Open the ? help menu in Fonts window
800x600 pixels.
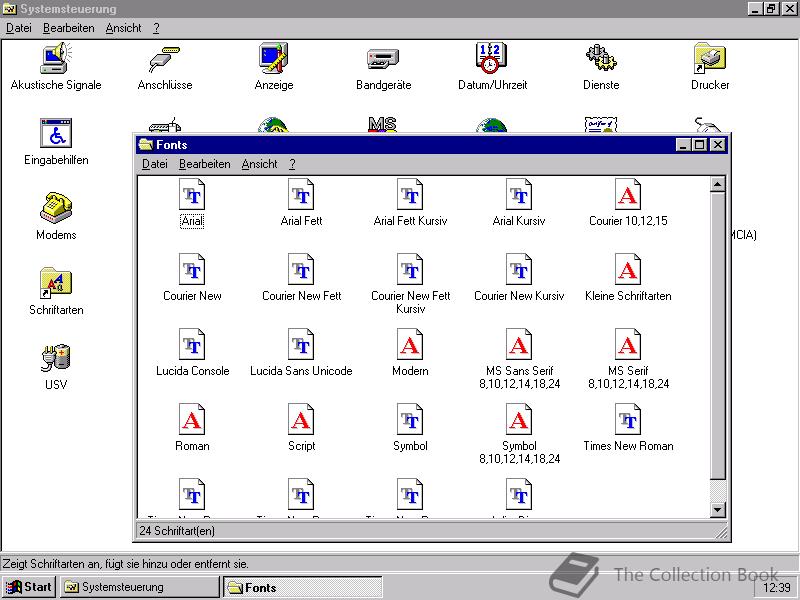(292, 164)
